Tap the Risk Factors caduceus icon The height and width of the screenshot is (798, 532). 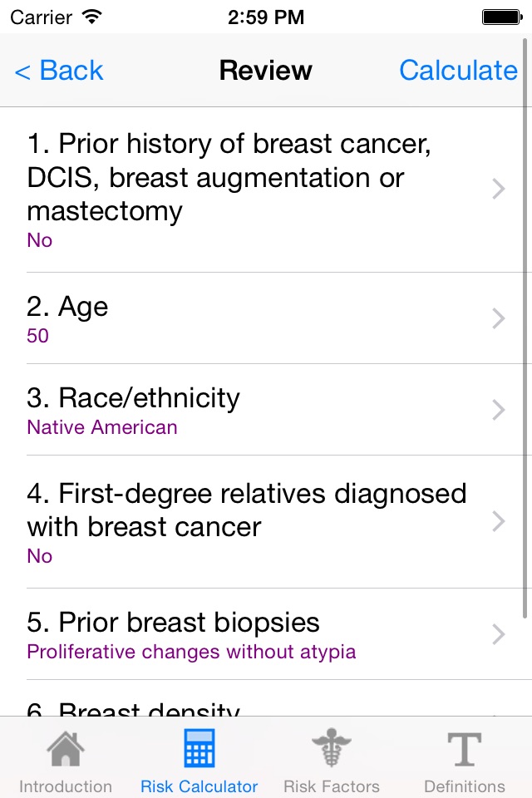(x=331, y=748)
